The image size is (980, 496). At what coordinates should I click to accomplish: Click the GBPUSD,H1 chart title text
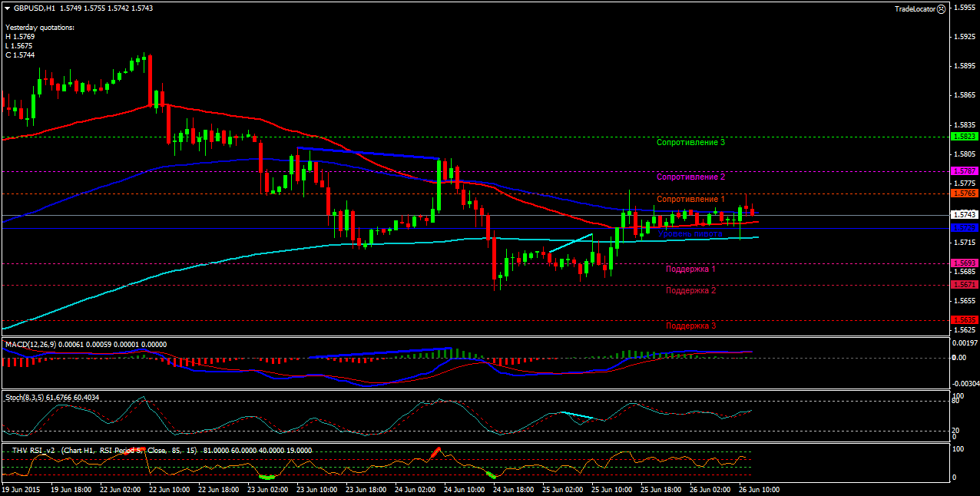coord(34,8)
